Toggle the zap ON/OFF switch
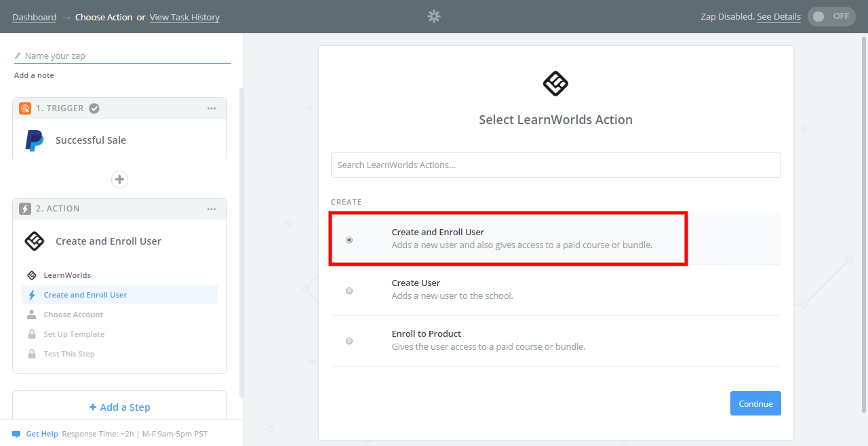The image size is (868, 446). pos(831,16)
